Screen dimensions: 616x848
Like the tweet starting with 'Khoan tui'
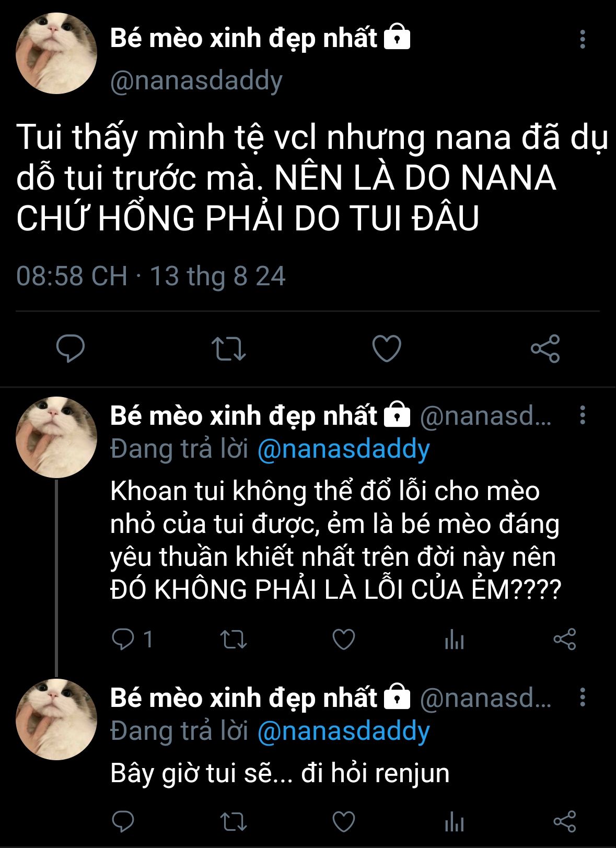[344, 639]
